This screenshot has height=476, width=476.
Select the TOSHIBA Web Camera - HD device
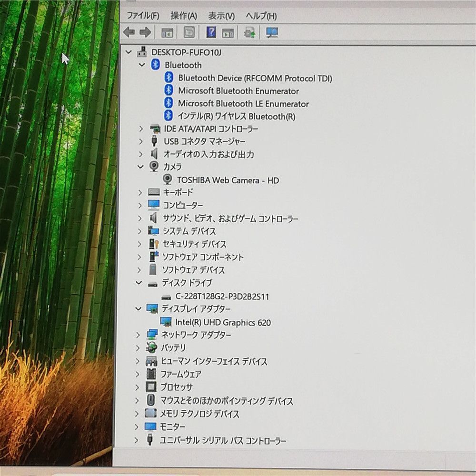[x=228, y=180]
